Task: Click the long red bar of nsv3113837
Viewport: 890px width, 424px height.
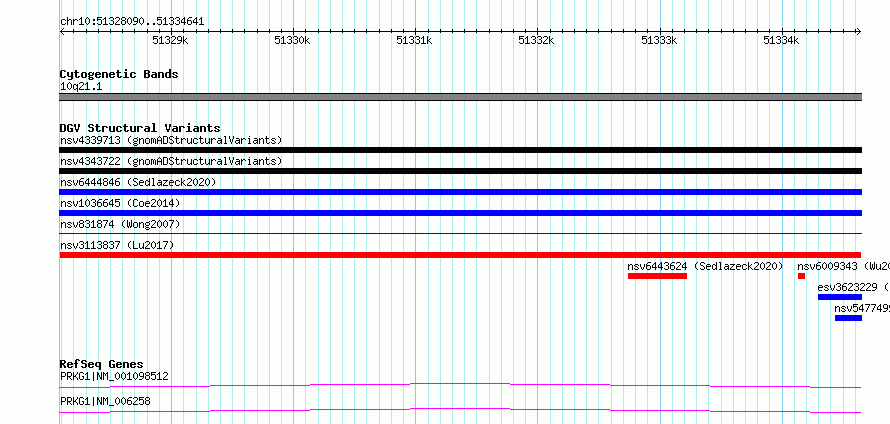Action: (x=460, y=255)
